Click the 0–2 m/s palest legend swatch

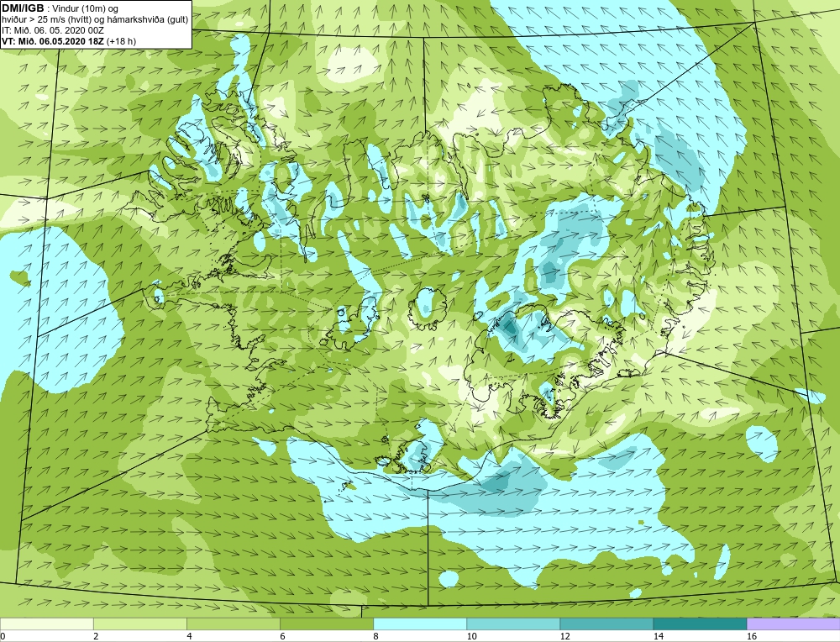tap(46, 624)
